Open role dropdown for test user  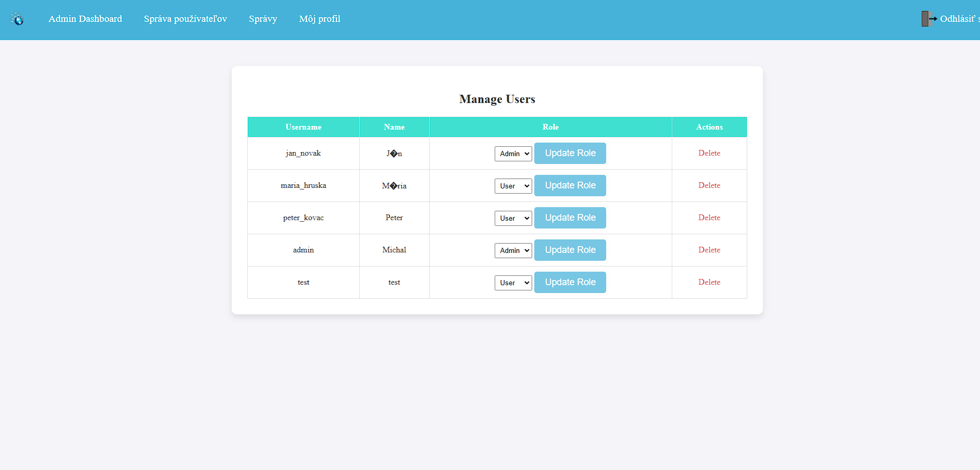513,283
